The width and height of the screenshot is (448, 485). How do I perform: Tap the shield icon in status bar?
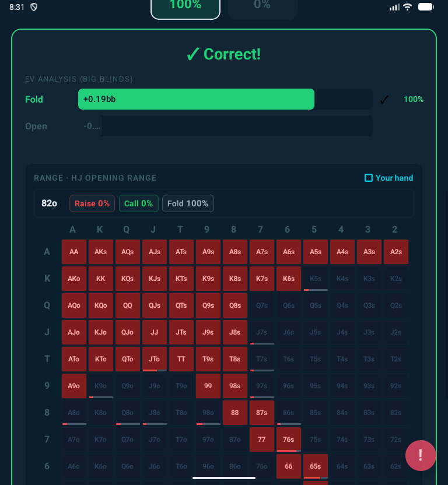[34, 7]
